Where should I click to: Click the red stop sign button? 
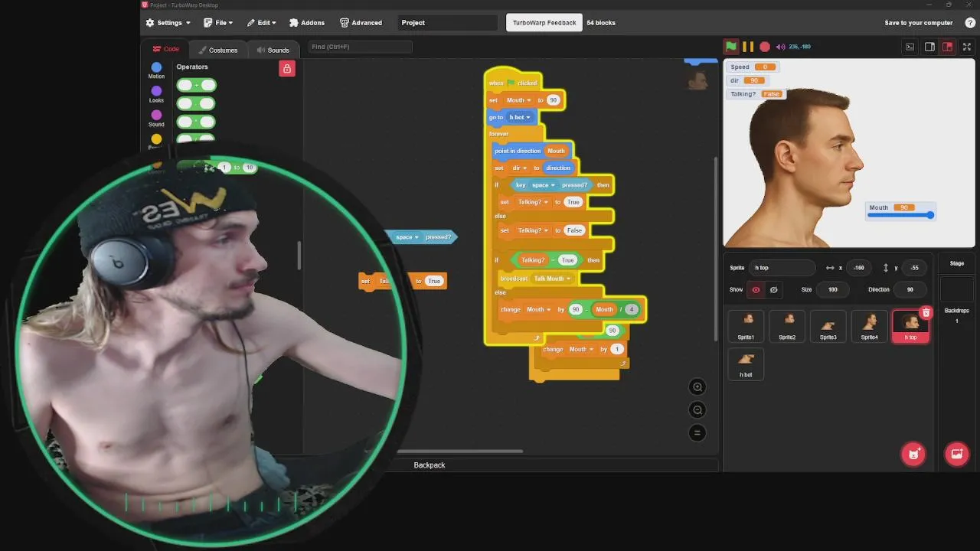tap(765, 47)
